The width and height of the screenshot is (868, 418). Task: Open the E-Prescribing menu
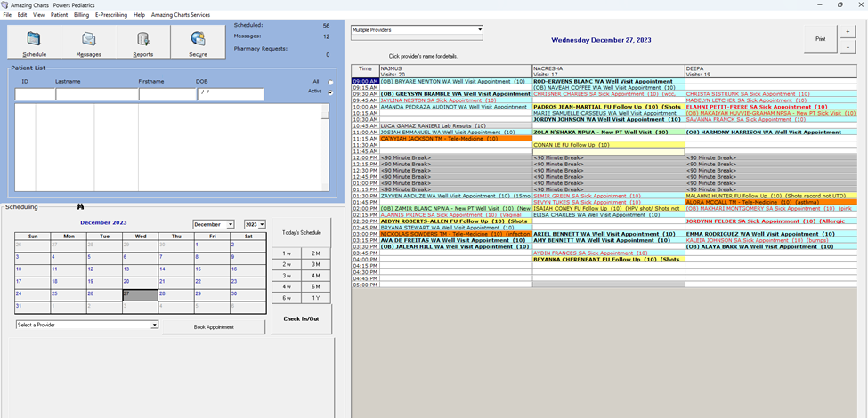[x=111, y=15]
